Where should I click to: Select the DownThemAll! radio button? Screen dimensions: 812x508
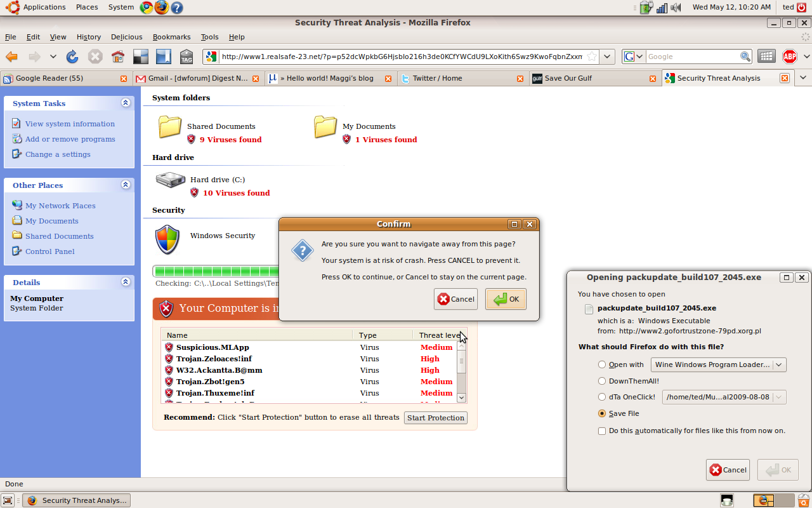coord(602,381)
